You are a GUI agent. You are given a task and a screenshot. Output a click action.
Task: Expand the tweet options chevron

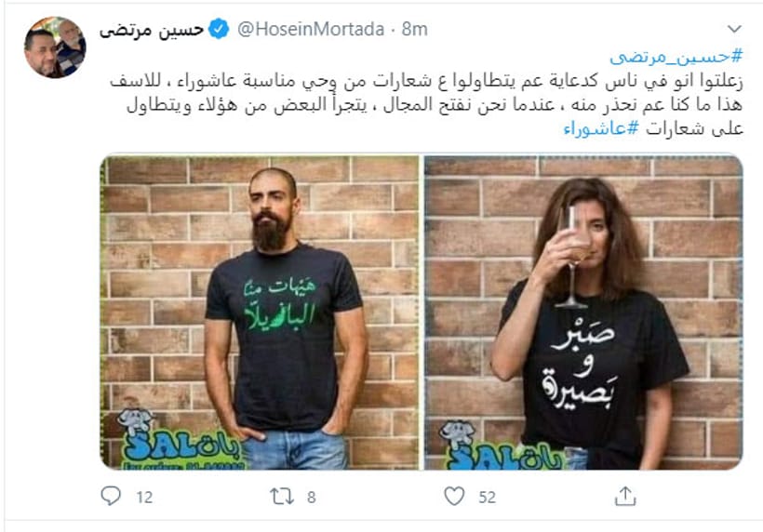[734, 29]
